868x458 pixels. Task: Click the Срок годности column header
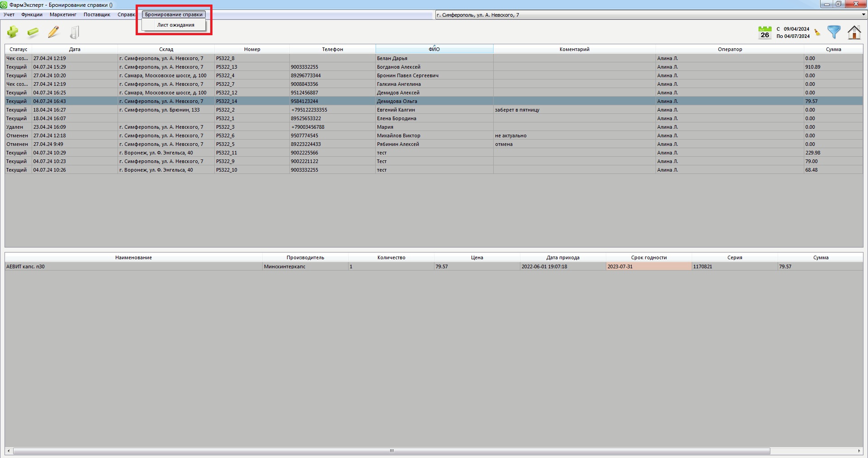click(x=648, y=257)
